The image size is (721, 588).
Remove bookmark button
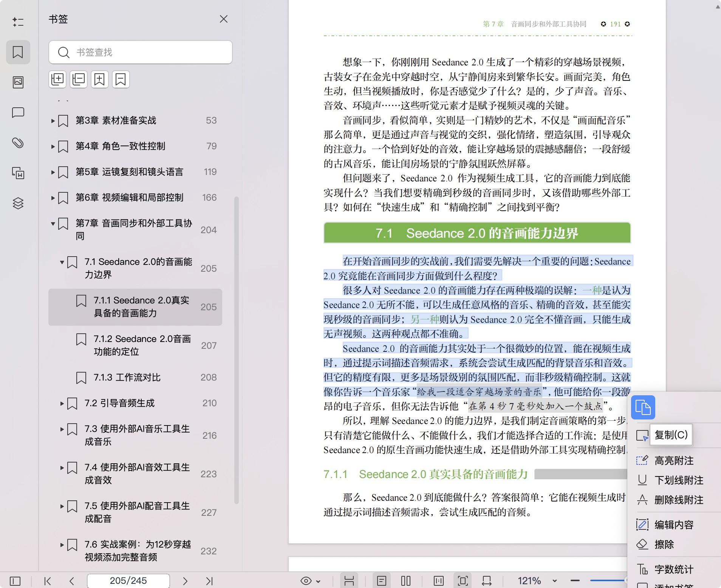pos(121,79)
